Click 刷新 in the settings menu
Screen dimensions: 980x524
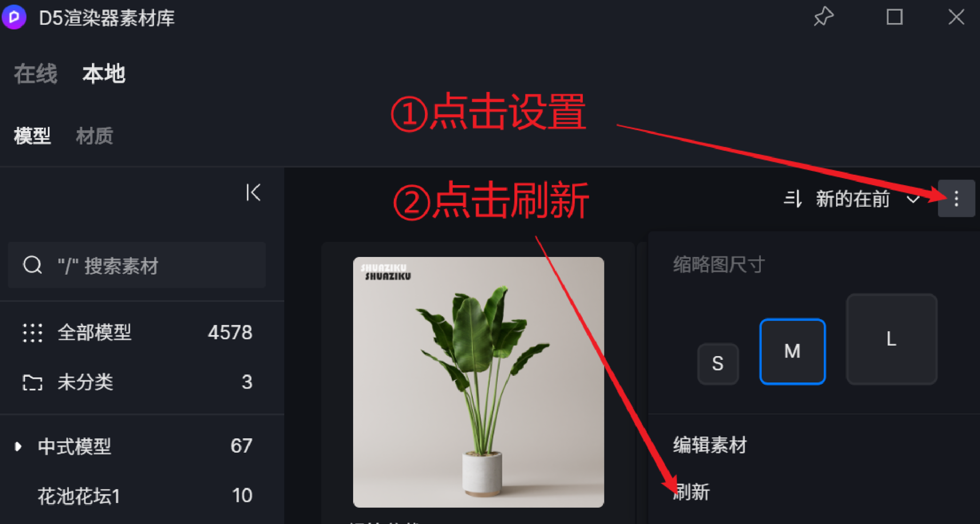click(x=691, y=492)
